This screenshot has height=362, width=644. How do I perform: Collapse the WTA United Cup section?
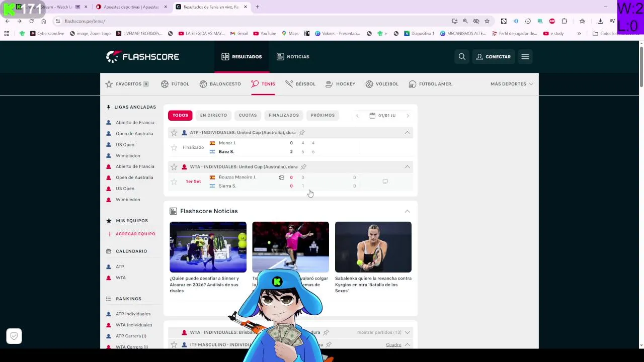pyautogui.click(x=407, y=167)
